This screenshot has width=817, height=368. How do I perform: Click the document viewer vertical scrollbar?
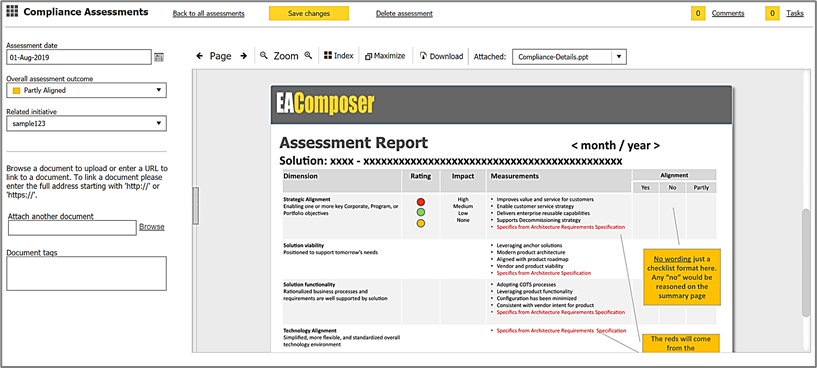click(807, 263)
